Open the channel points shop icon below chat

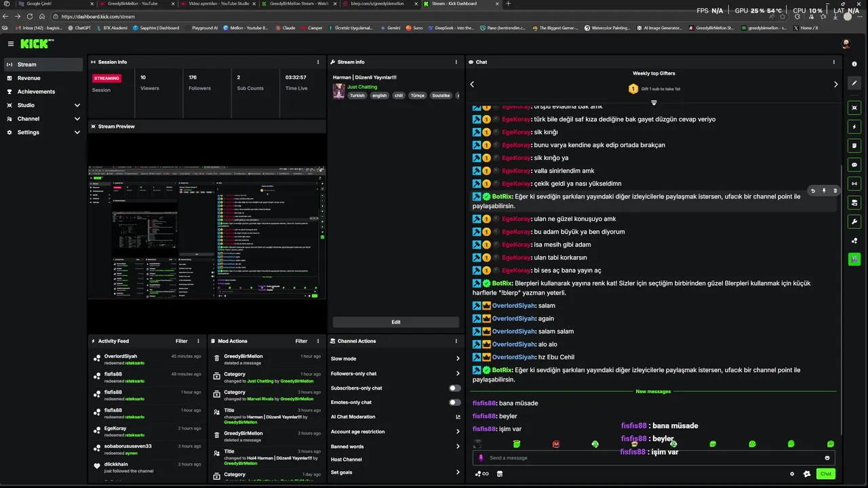[500, 474]
